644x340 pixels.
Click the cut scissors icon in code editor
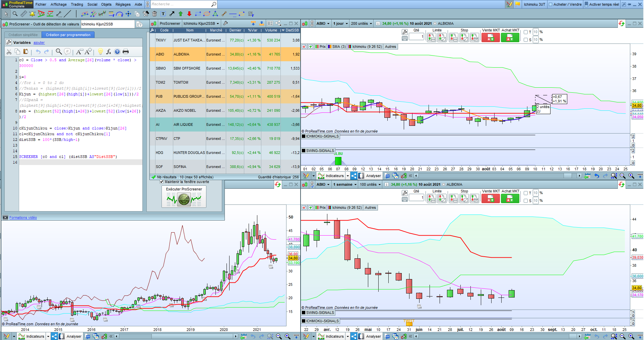point(9,52)
